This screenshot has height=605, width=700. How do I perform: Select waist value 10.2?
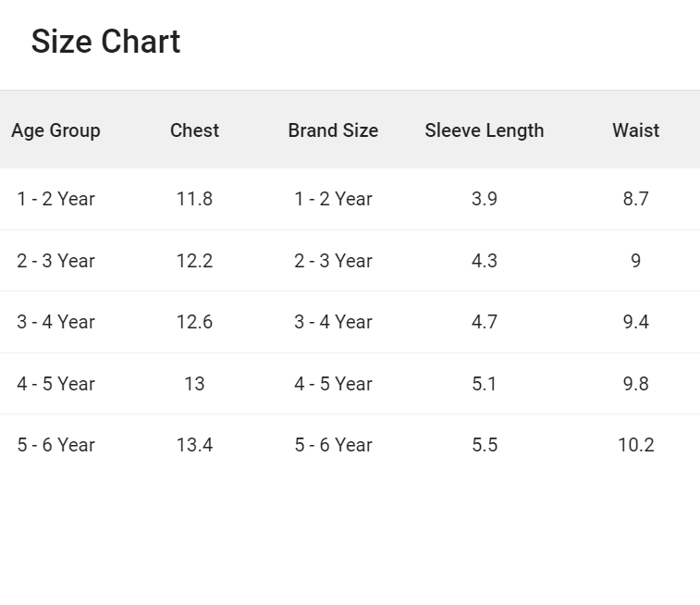click(x=635, y=445)
